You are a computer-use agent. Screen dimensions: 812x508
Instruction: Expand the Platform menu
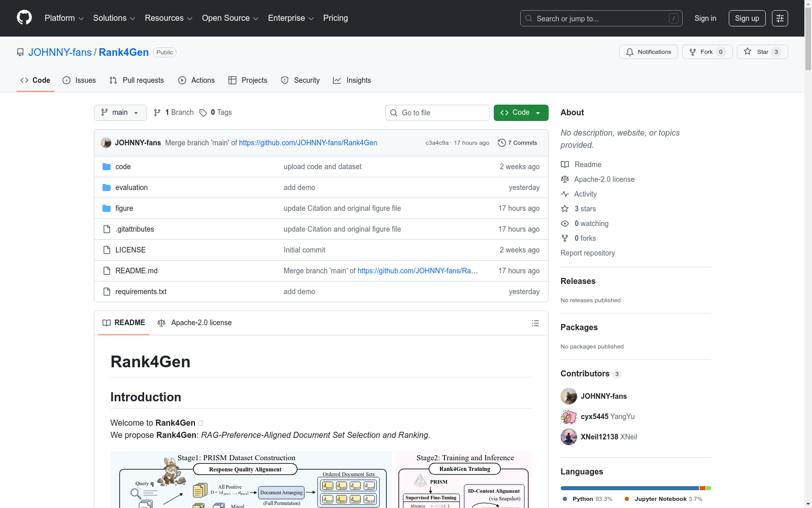pos(64,18)
